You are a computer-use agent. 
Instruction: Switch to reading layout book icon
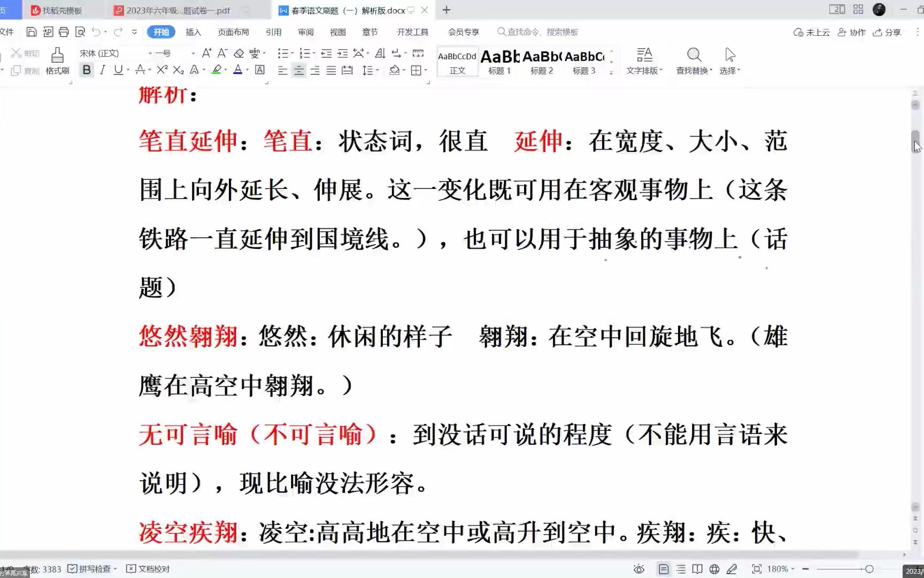(x=697, y=569)
